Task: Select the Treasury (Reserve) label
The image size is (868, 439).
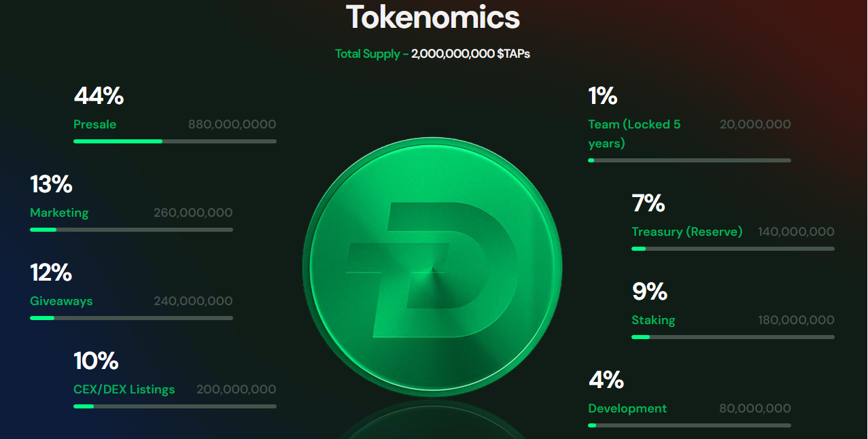Action: coord(687,232)
